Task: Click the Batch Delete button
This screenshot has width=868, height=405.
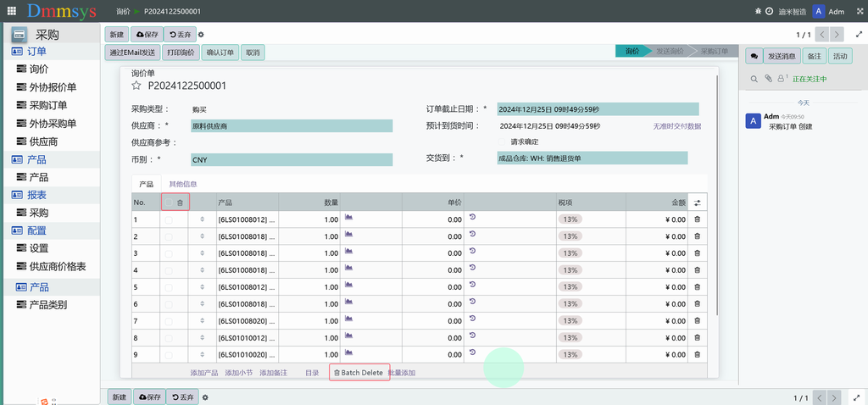Action: [359, 373]
